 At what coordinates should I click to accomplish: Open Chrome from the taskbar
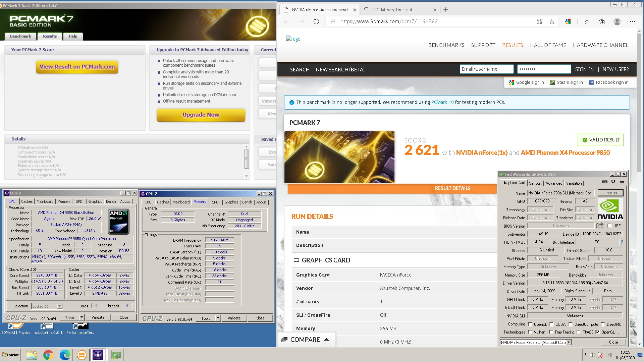tap(48, 355)
